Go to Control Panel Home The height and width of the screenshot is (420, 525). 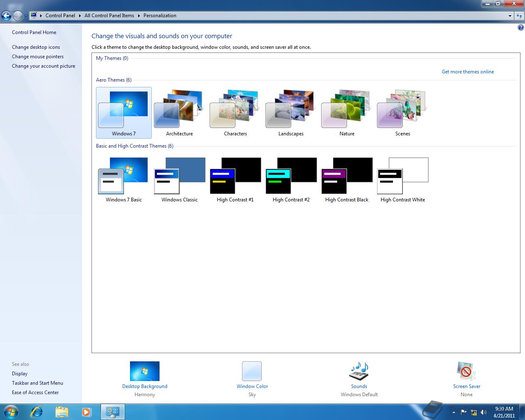click(34, 32)
